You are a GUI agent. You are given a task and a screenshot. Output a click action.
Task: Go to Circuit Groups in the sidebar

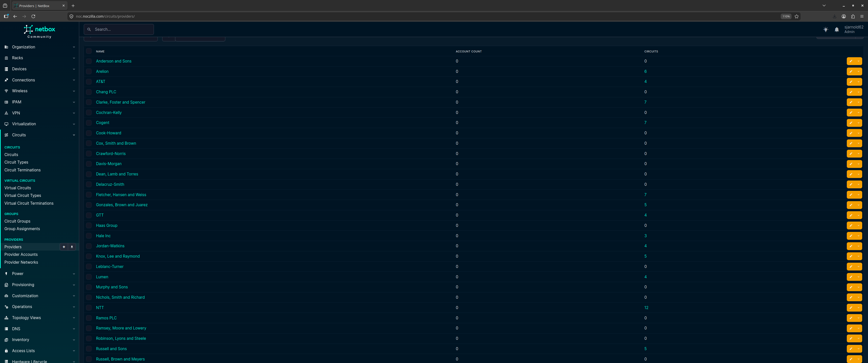17,221
